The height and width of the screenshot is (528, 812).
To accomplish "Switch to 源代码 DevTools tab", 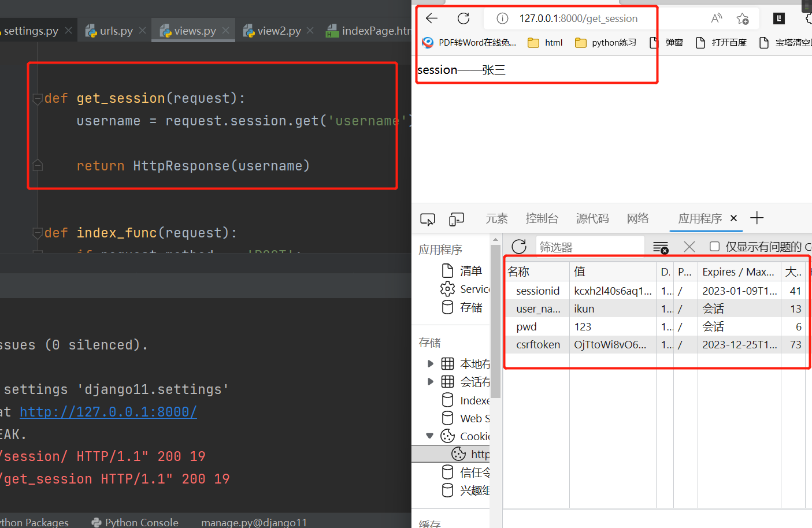I will pos(592,218).
